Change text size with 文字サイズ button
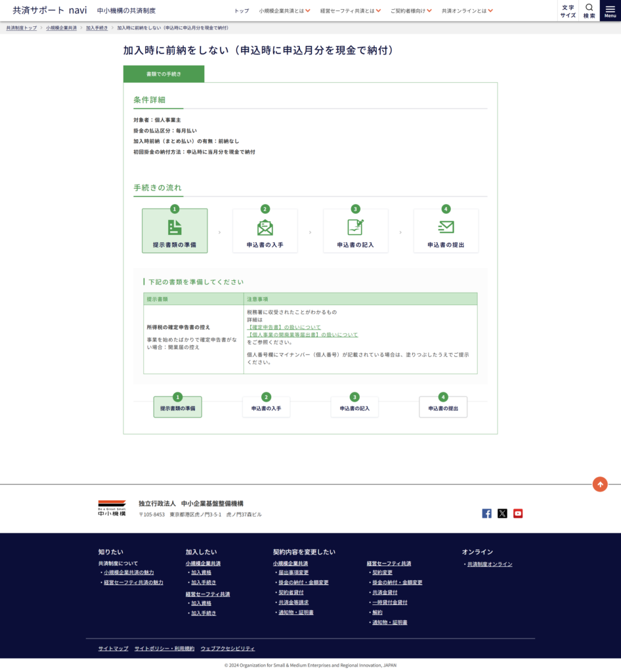The image size is (621, 672). [x=568, y=10]
